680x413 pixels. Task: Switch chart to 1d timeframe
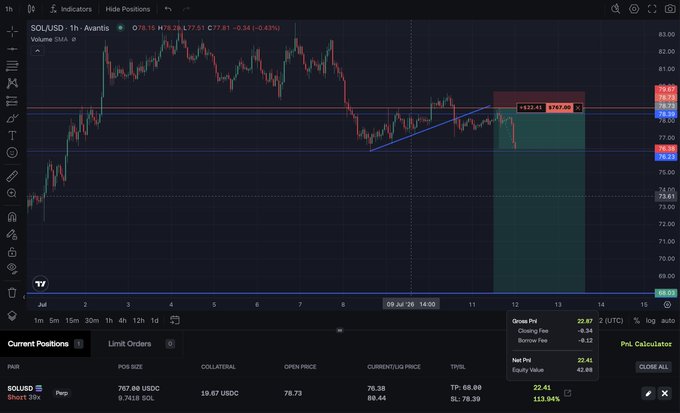pos(154,321)
